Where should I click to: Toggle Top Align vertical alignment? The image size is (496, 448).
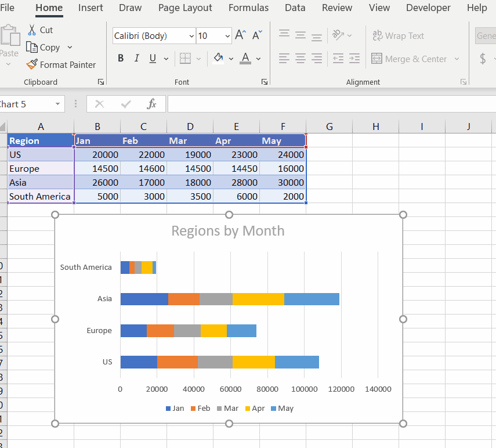click(284, 34)
